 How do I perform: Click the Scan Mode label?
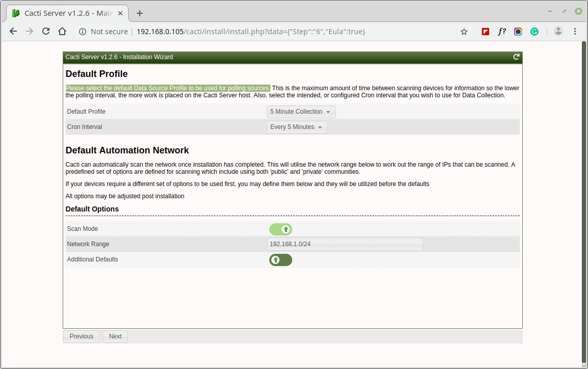[x=83, y=228]
